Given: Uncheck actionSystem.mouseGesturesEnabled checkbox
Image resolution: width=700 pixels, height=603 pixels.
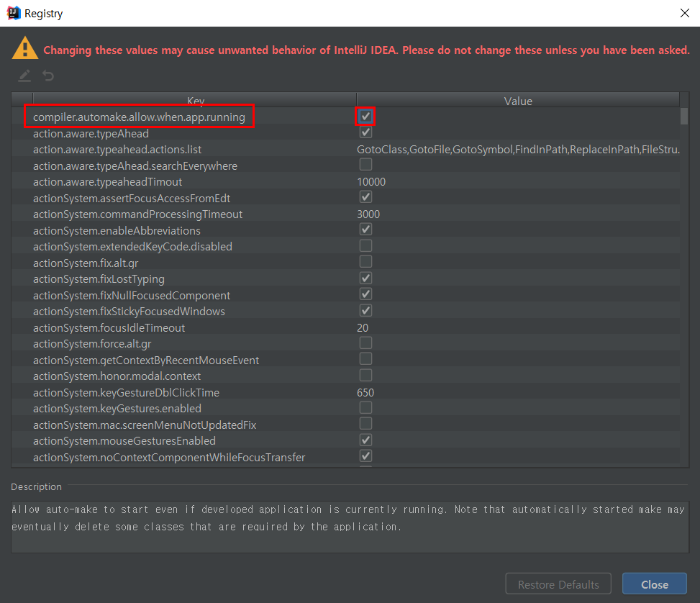Looking at the screenshot, I should [x=365, y=440].
